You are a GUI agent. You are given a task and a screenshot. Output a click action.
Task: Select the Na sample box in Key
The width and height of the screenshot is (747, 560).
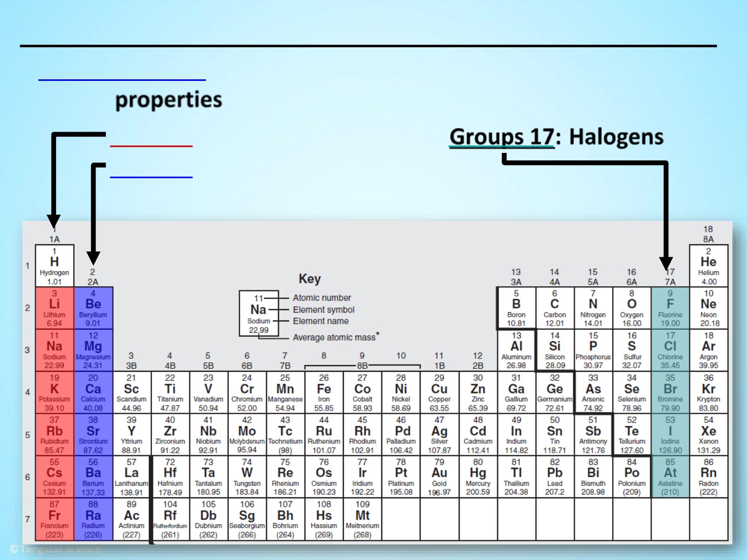coord(259,313)
